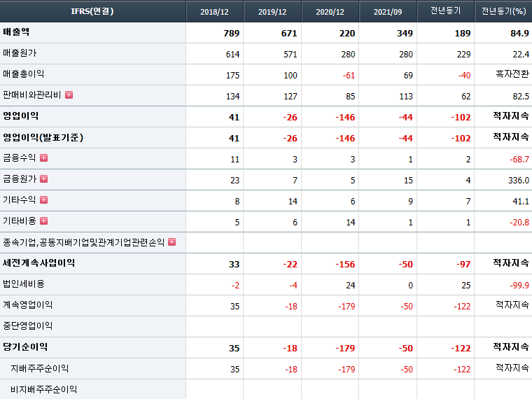
Task: Select the 기타비용 row label
Action: coord(20,221)
